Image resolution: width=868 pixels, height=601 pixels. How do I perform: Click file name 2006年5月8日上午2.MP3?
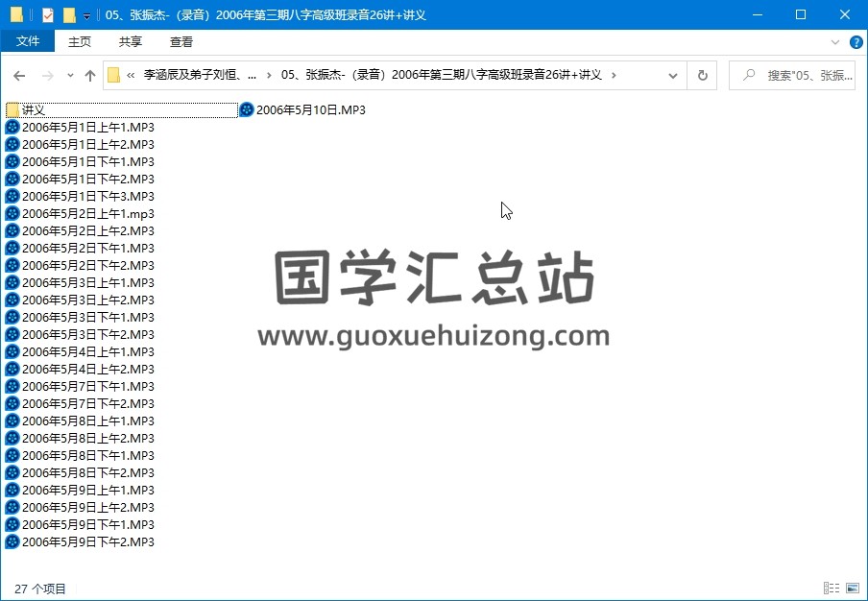pos(88,438)
